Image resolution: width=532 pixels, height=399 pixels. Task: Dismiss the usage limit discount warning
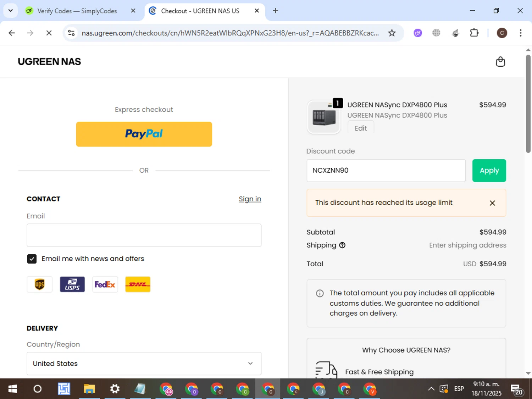(x=492, y=203)
